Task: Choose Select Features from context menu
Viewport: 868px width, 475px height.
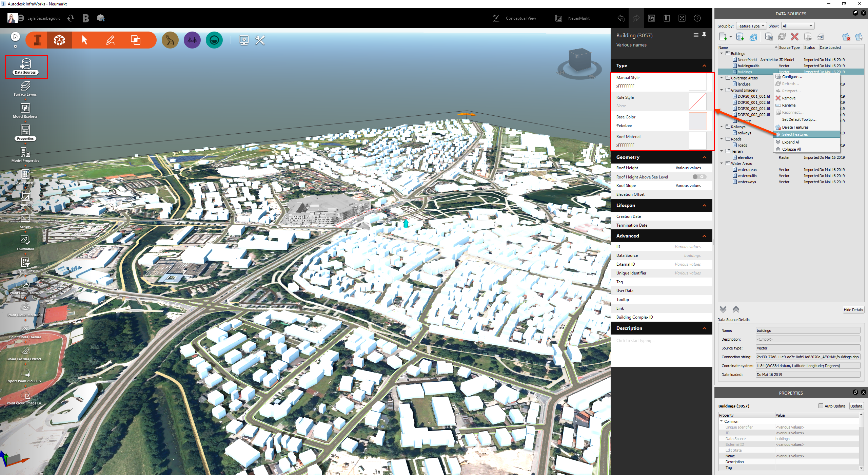Action: tap(795, 134)
